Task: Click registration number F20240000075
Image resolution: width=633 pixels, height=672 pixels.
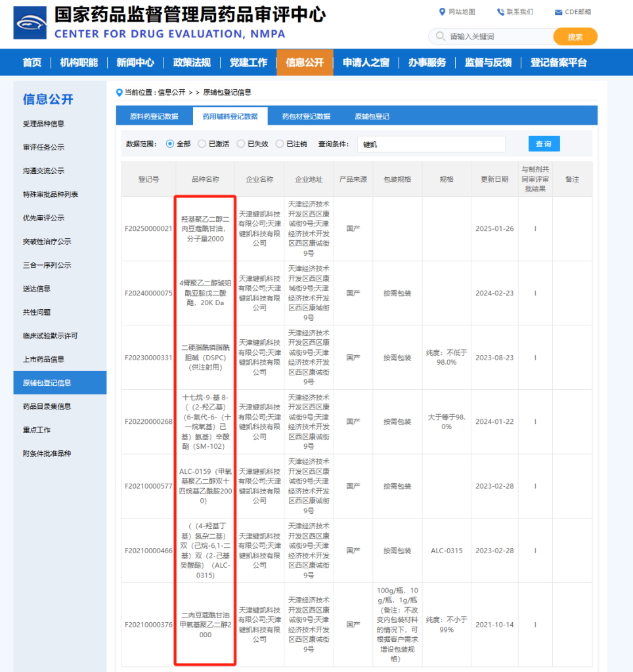Action: click(x=148, y=293)
